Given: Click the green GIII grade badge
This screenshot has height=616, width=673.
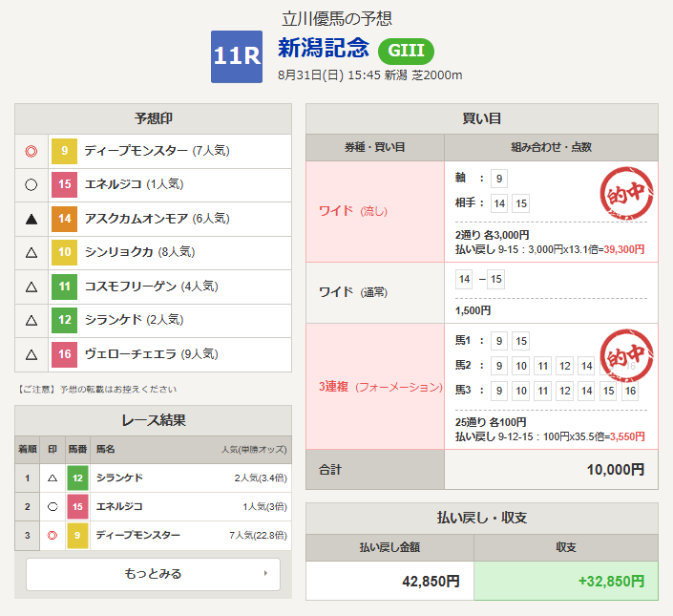Looking at the screenshot, I should click(x=407, y=51).
